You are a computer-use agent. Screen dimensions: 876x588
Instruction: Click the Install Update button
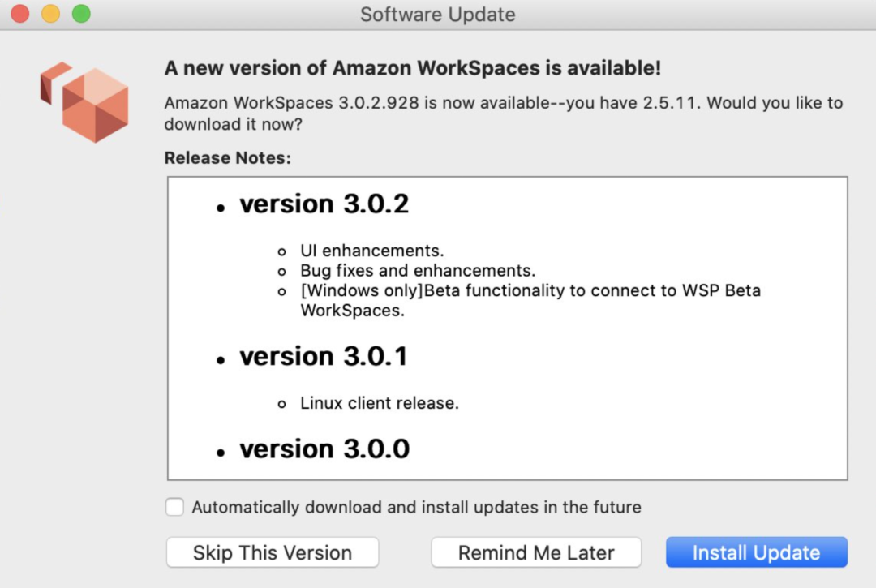(757, 552)
